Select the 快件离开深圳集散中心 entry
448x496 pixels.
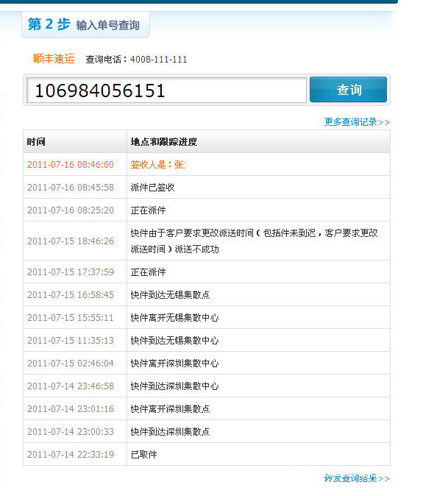click(174, 364)
